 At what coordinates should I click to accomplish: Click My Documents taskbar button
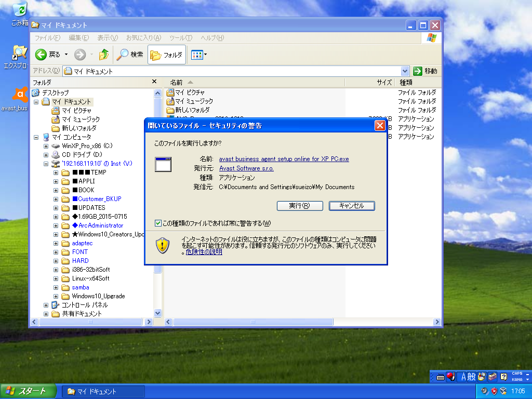(x=103, y=392)
